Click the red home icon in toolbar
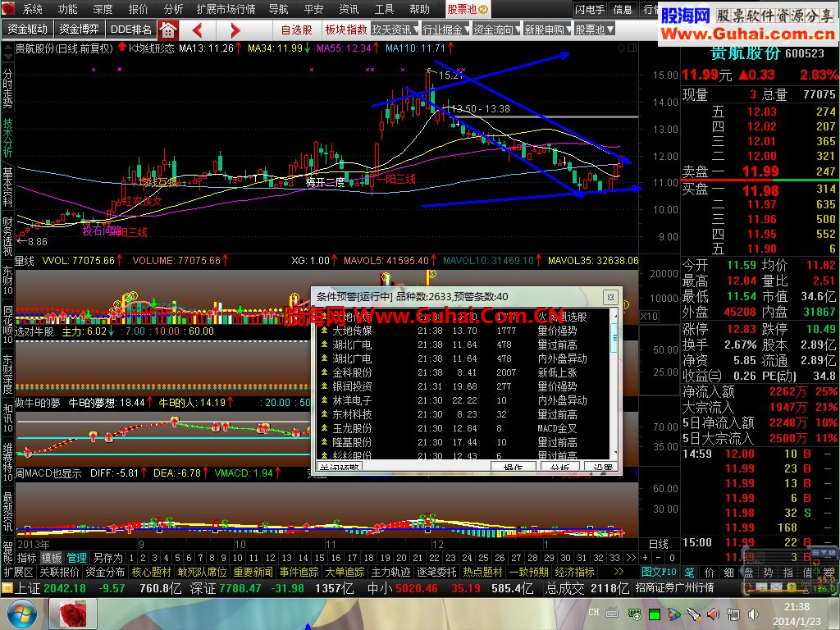The height and width of the screenshot is (630, 840). pos(167,30)
